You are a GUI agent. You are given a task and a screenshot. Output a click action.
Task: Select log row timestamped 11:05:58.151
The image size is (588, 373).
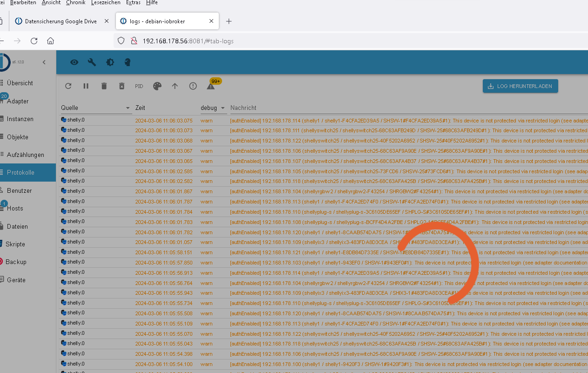(x=324, y=252)
